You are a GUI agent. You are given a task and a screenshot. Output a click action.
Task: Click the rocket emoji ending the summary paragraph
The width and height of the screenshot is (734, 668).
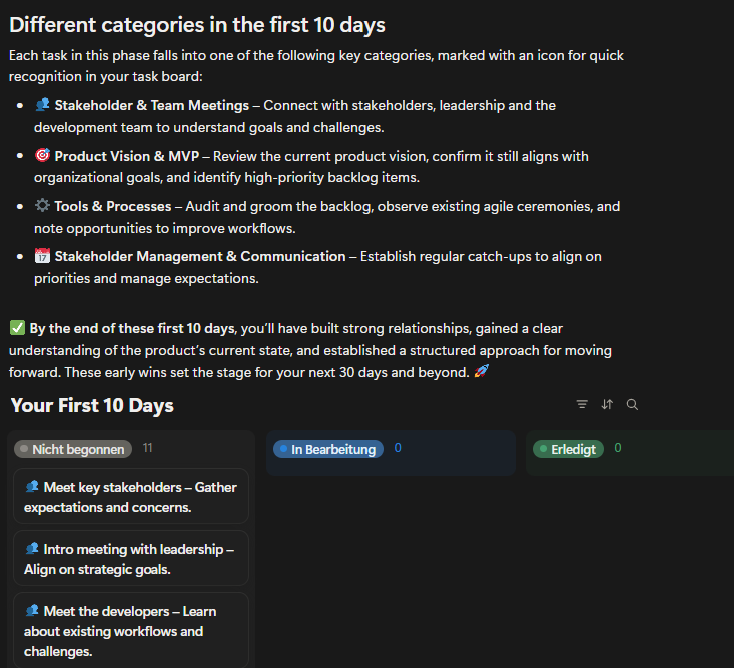(x=482, y=372)
